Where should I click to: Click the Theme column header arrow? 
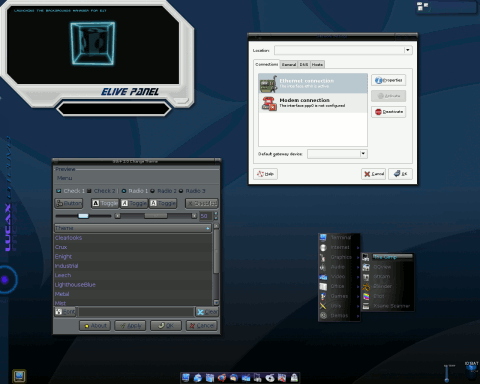click(x=208, y=228)
